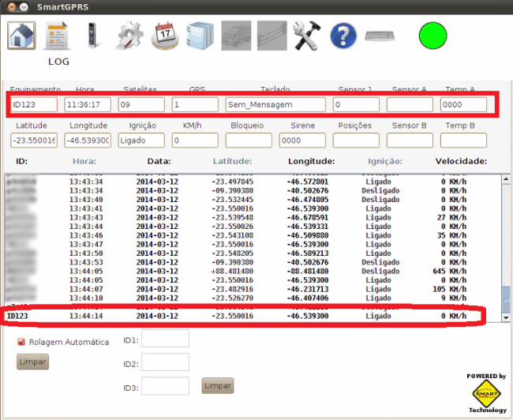Open the blue help question mark
This screenshot has height=420, width=513.
click(343, 36)
